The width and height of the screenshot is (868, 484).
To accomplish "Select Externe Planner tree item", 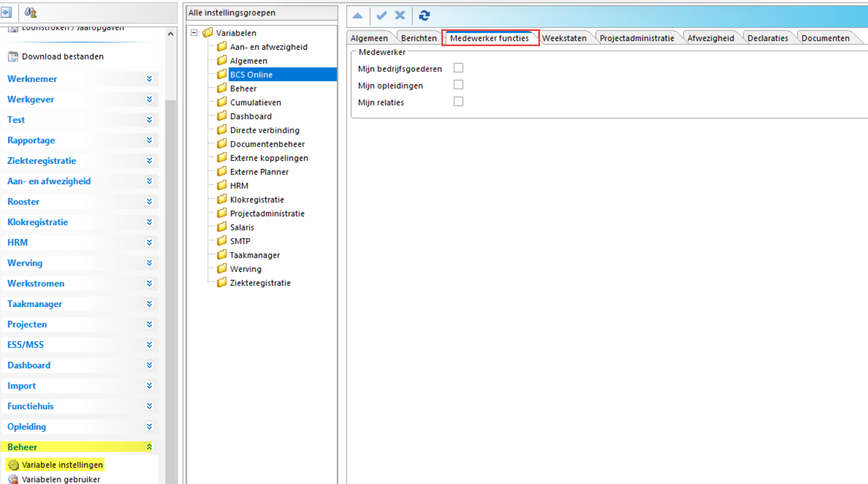I will coord(260,172).
